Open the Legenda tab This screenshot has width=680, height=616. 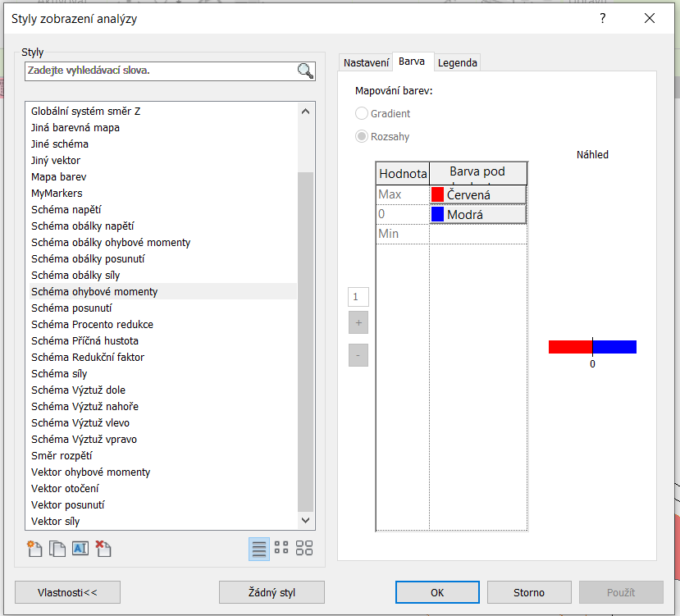click(457, 62)
